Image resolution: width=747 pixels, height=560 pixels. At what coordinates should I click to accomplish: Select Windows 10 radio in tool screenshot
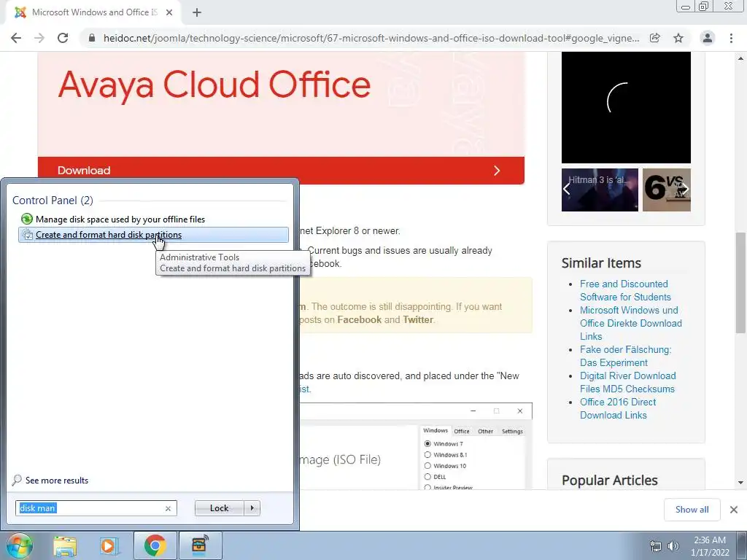[x=427, y=466]
